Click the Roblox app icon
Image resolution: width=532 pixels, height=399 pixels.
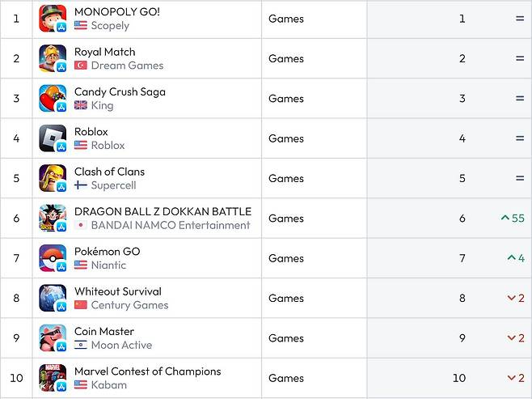[53, 138]
